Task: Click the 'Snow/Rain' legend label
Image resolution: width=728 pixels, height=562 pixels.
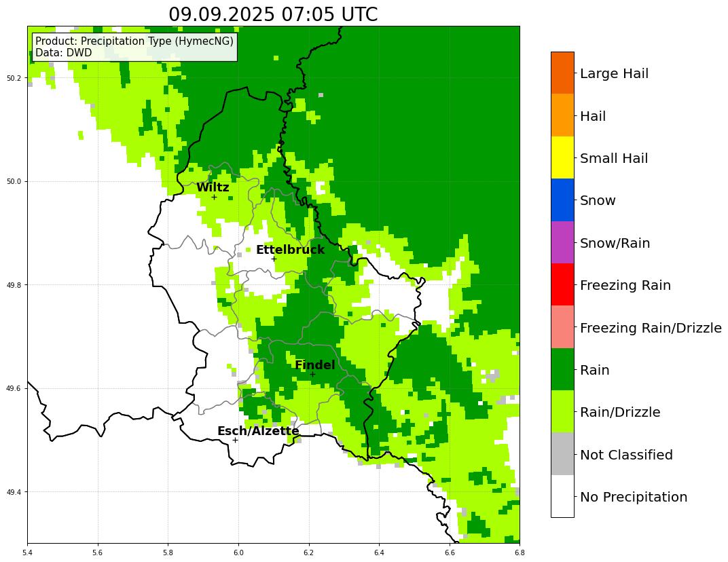Action: pyautogui.click(x=615, y=243)
